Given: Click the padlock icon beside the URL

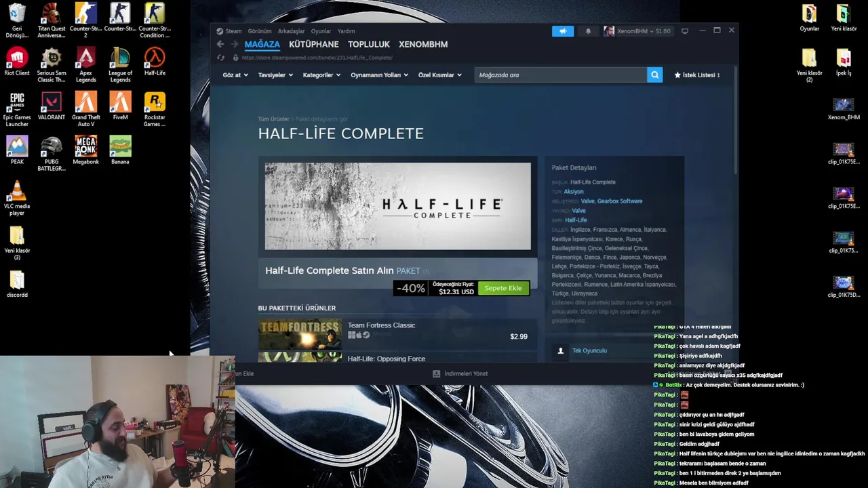Looking at the screenshot, I should coord(235,58).
